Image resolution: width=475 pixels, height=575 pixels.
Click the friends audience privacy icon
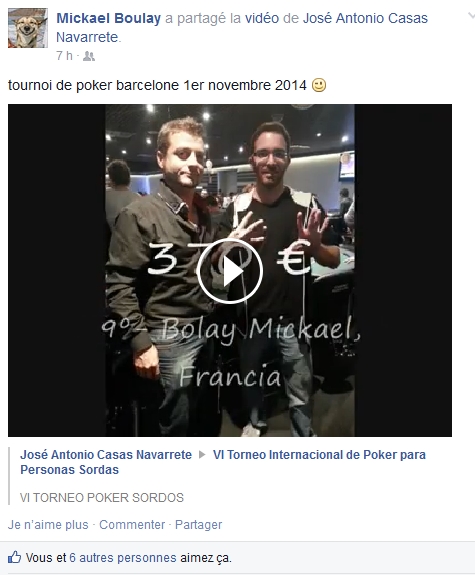click(89, 56)
